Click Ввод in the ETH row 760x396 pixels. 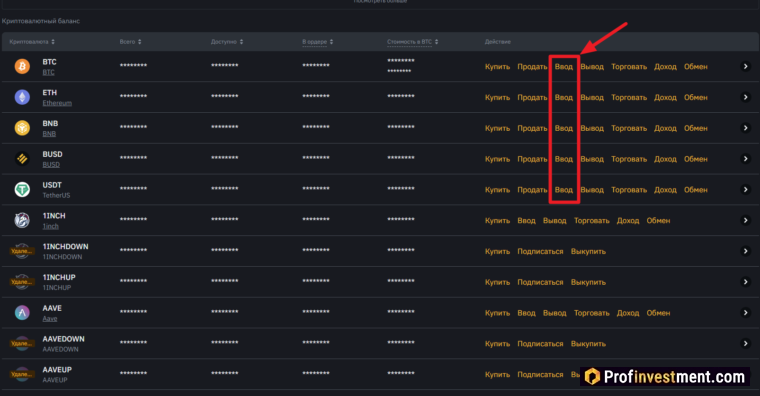(564, 97)
